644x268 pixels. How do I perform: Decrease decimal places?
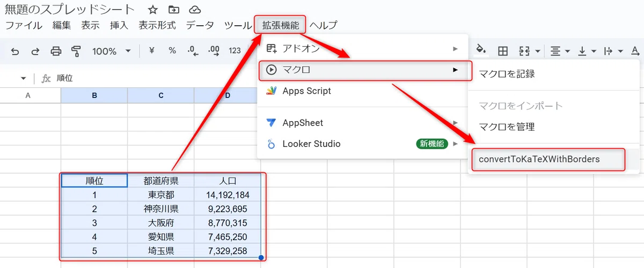pos(193,50)
